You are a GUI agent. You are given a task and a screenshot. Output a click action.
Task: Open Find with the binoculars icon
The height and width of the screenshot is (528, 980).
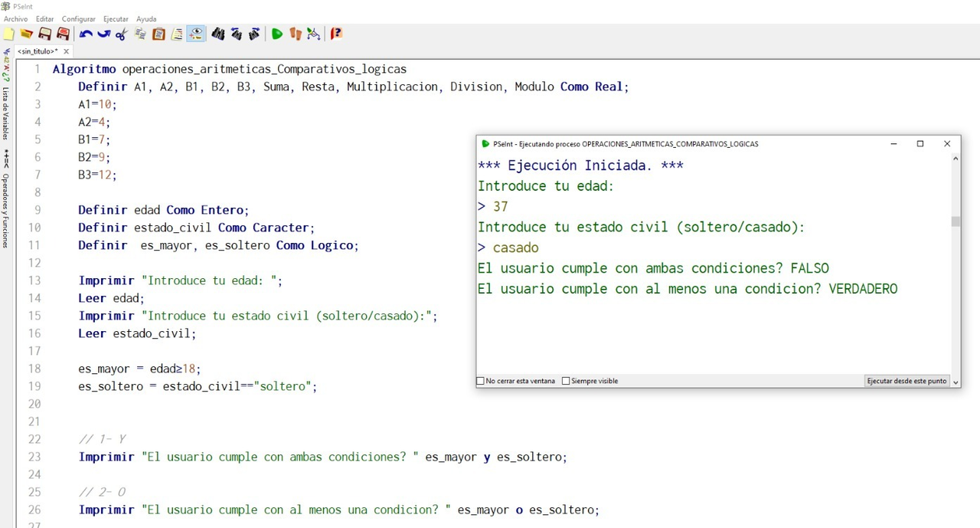click(218, 34)
